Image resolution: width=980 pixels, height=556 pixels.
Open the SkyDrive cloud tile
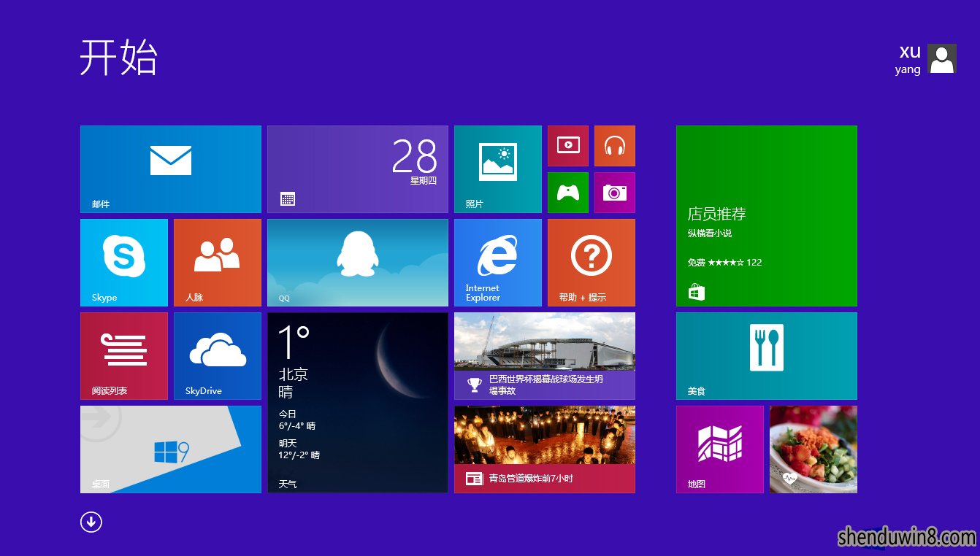[x=218, y=356]
